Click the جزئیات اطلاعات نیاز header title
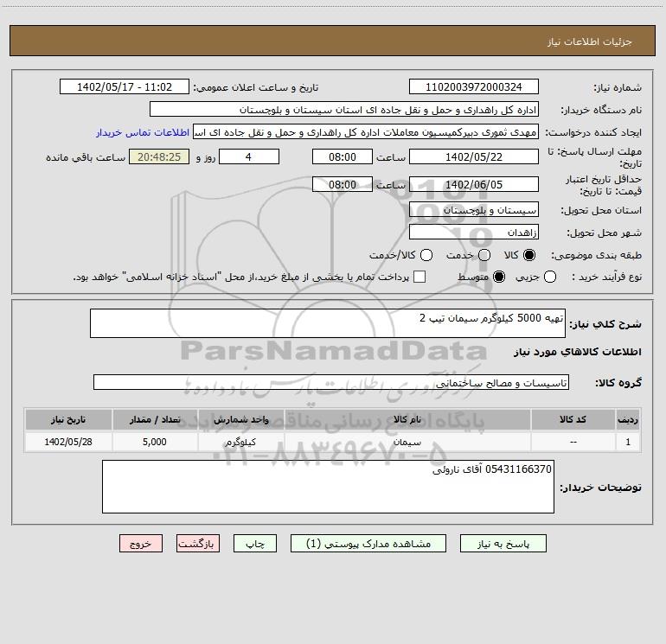Viewport: 666px width, 644px height. tap(590, 41)
